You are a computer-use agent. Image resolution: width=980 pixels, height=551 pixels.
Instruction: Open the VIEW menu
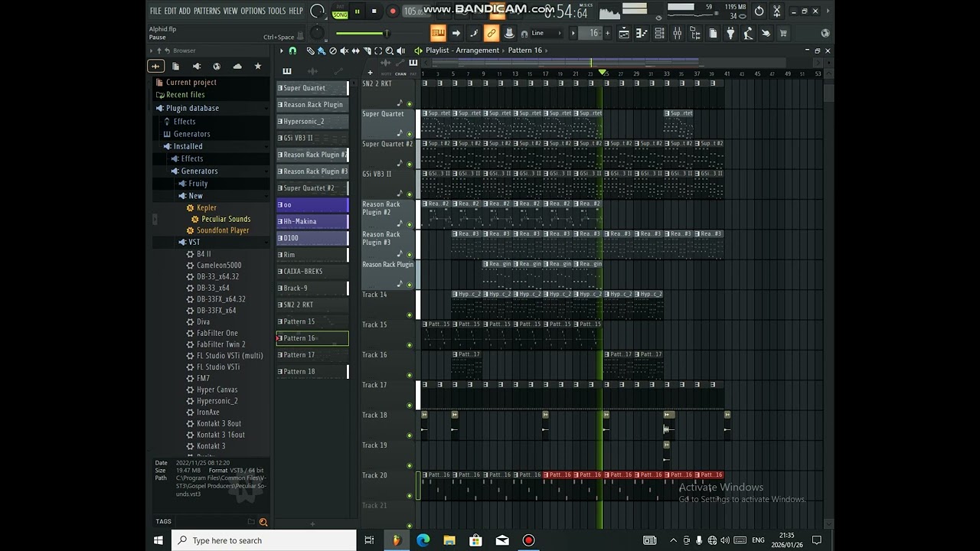[x=230, y=11]
